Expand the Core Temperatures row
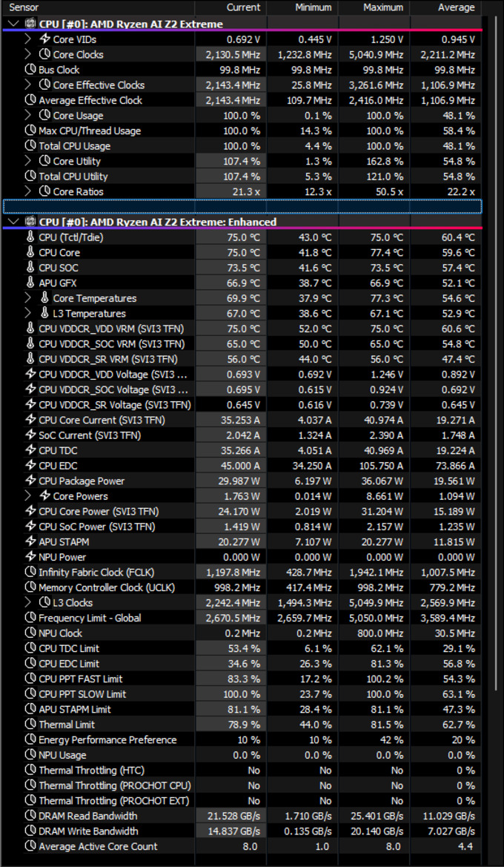The height and width of the screenshot is (867, 504). pos(28,298)
